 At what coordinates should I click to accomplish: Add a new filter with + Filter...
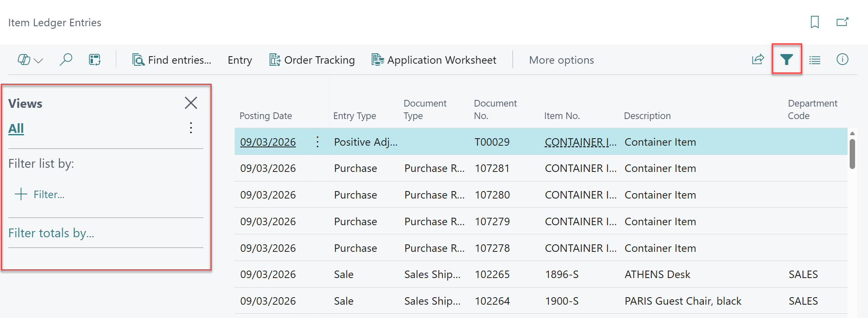40,194
